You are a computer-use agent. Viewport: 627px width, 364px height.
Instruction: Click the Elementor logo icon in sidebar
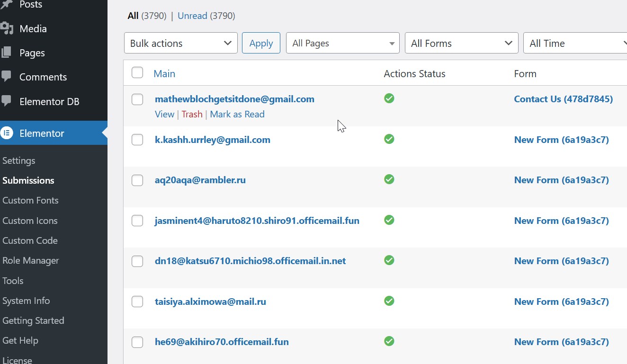7,133
